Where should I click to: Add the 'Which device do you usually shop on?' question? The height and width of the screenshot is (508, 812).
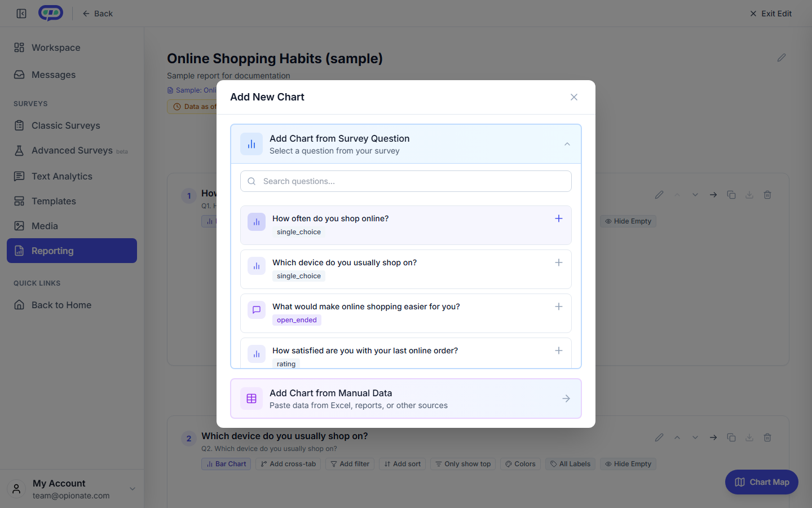(x=559, y=262)
